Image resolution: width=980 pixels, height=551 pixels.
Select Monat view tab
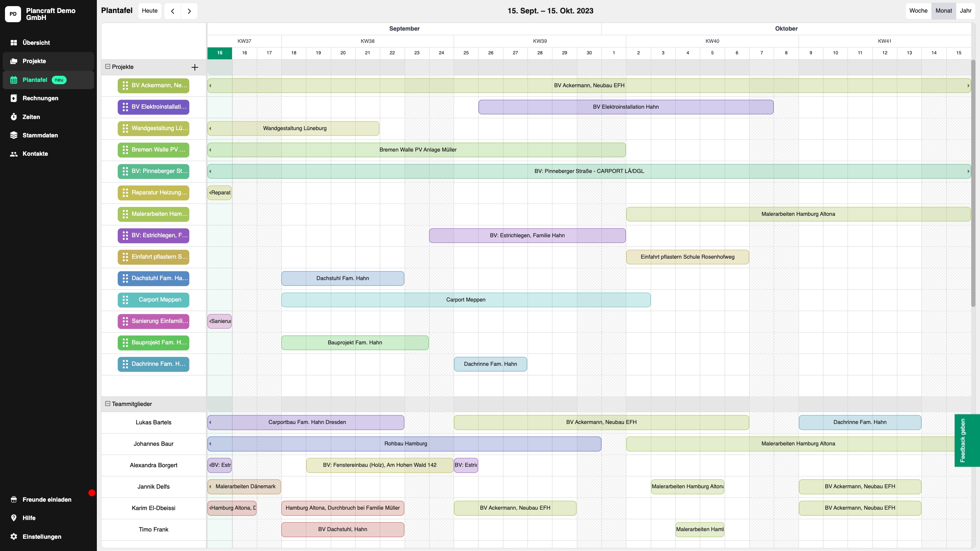coord(944,11)
